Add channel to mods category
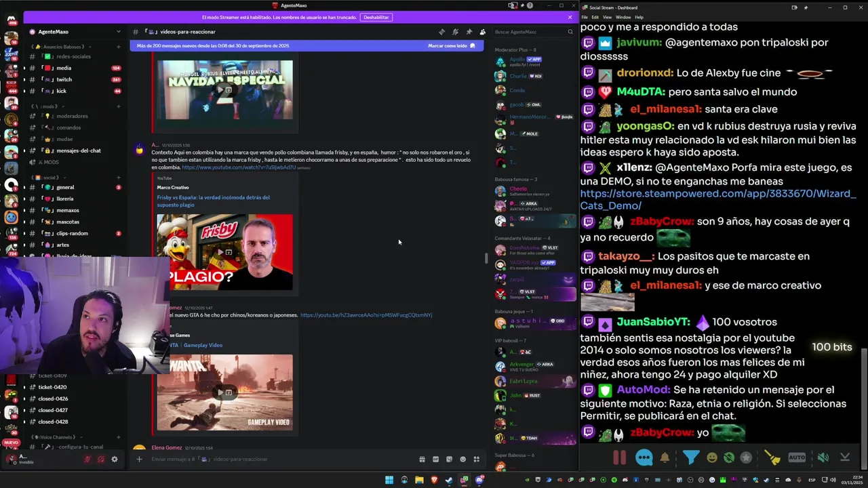 tap(119, 106)
